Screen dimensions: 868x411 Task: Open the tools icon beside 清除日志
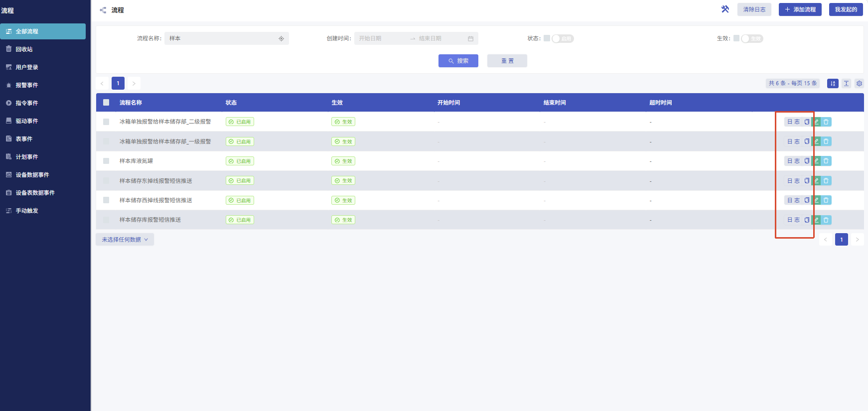click(x=725, y=9)
